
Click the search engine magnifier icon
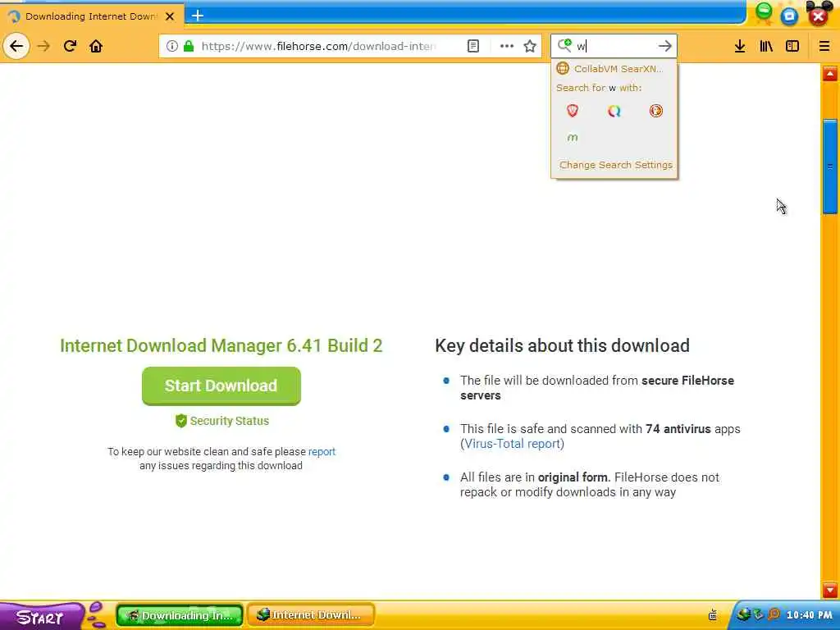[x=564, y=45]
